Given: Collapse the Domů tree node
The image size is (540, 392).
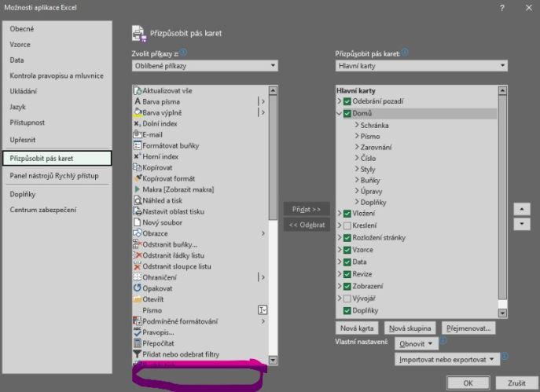Looking at the screenshot, I should tap(340, 113).
